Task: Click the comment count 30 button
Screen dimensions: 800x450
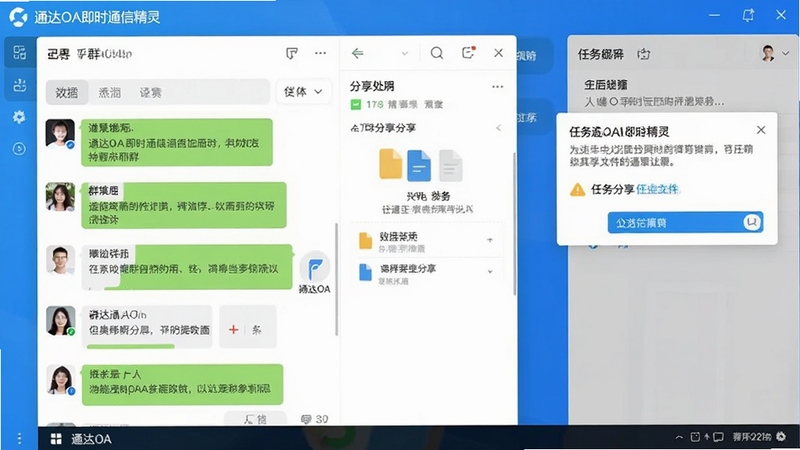Action: (x=314, y=419)
